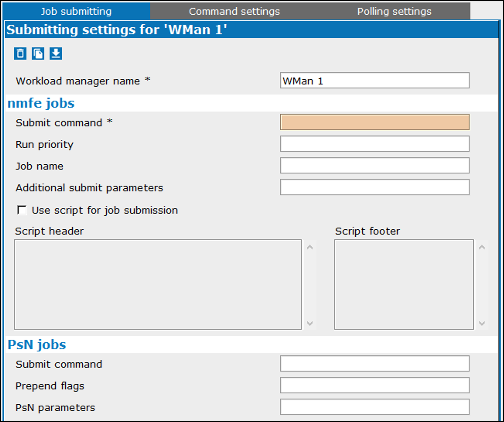Click the delete trash can icon
504x422 pixels.
click(20, 53)
